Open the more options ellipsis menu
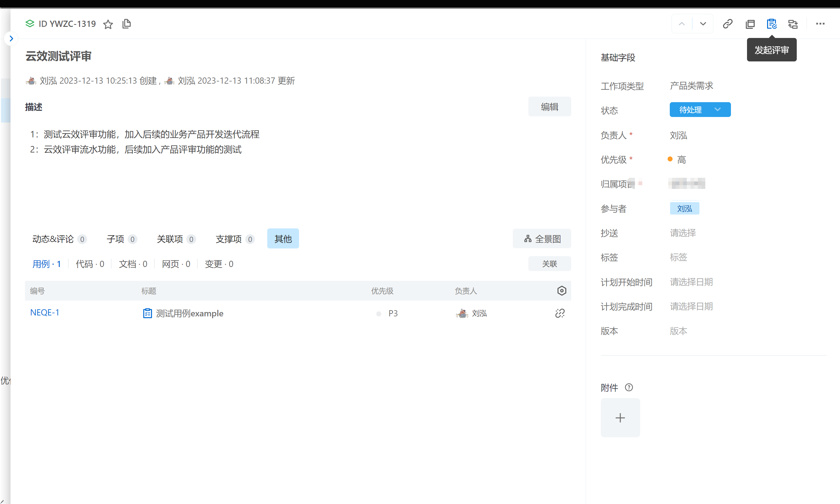Image resolution: width=840 pixels, height=504 pixels. click(820, 24)
